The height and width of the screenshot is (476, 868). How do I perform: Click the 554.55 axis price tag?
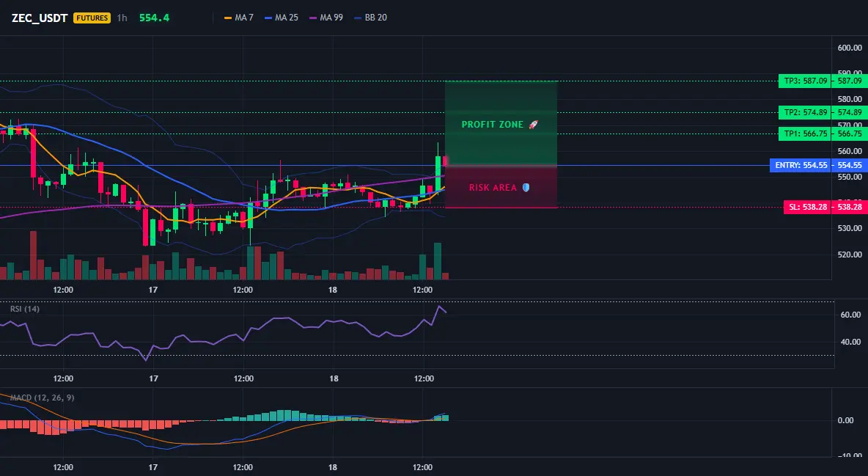click(850, 165)
